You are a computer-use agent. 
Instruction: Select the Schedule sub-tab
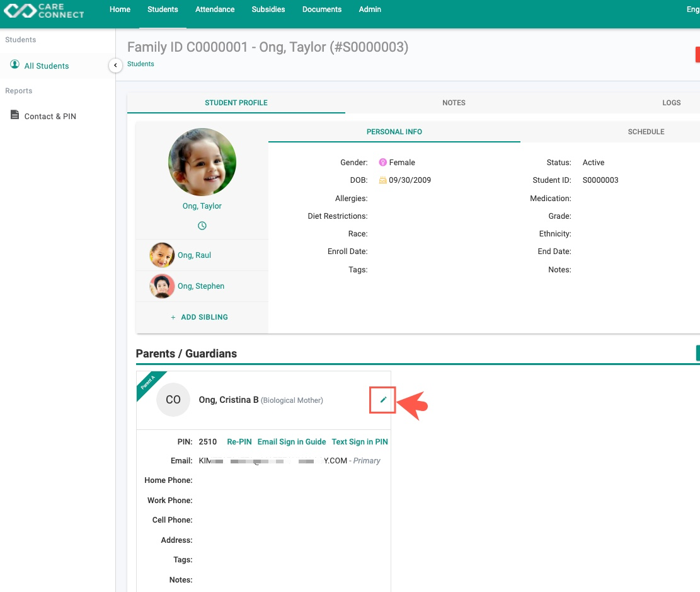[x=646, y=132]
